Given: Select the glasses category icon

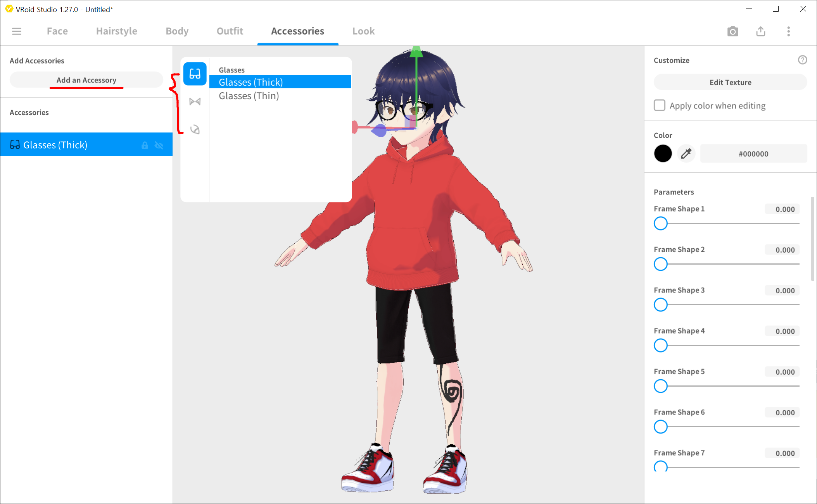Looking at the screenshot, I should (x=195, y=74).
